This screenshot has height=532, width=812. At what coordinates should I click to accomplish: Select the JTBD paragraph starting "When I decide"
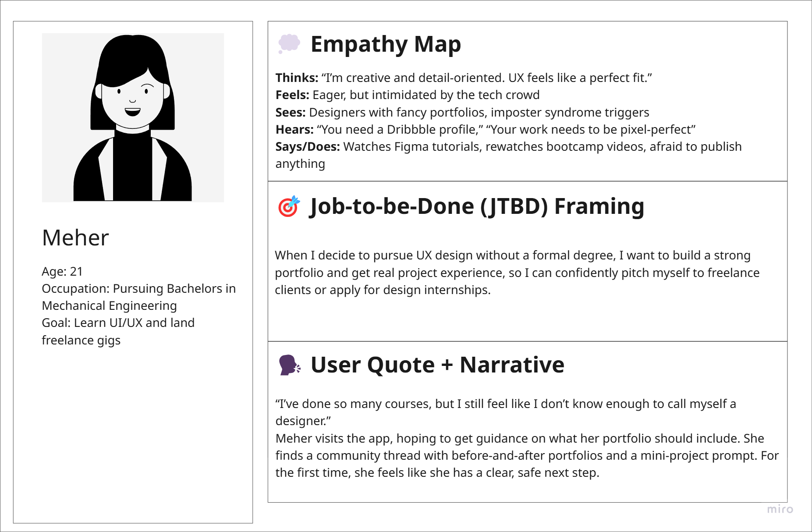click(x=517, y=273)
